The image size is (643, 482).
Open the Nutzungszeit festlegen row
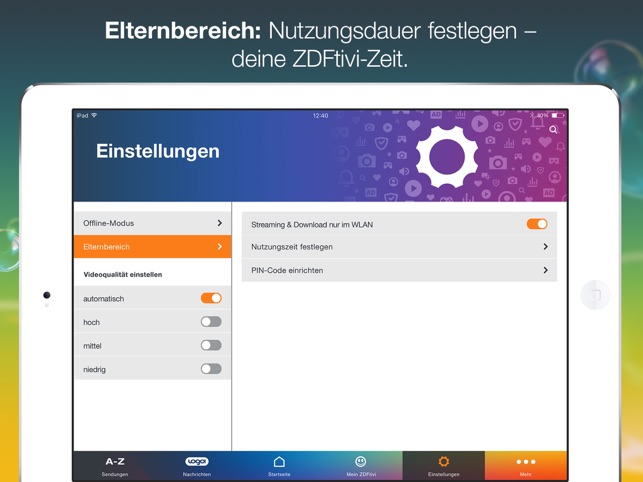[399, 247]
